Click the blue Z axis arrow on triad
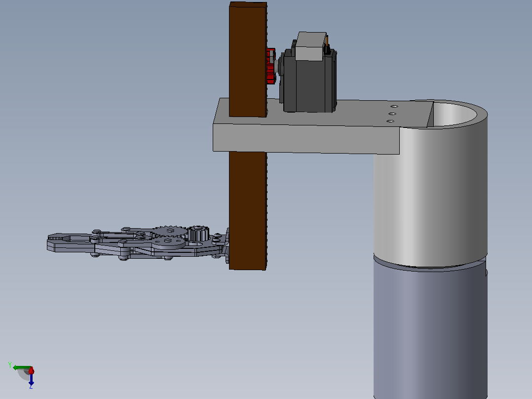Screen dimensions: 532x399 click(x=31, y=379)
